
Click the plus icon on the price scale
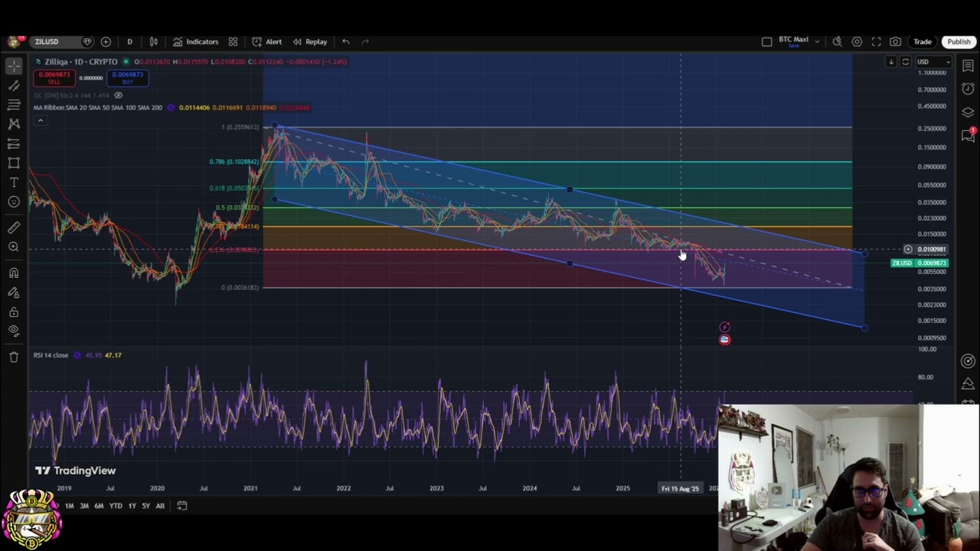pyautogui.click(x=908, y=249)
